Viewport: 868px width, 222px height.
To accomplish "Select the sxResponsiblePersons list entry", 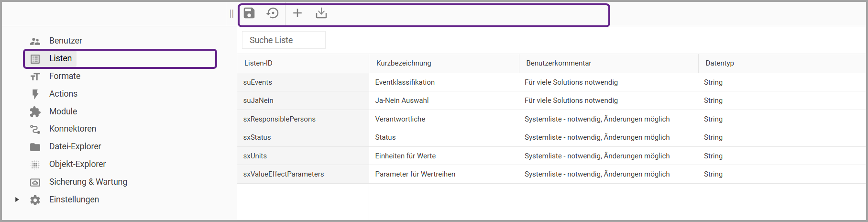I will (x=279, y=119).
